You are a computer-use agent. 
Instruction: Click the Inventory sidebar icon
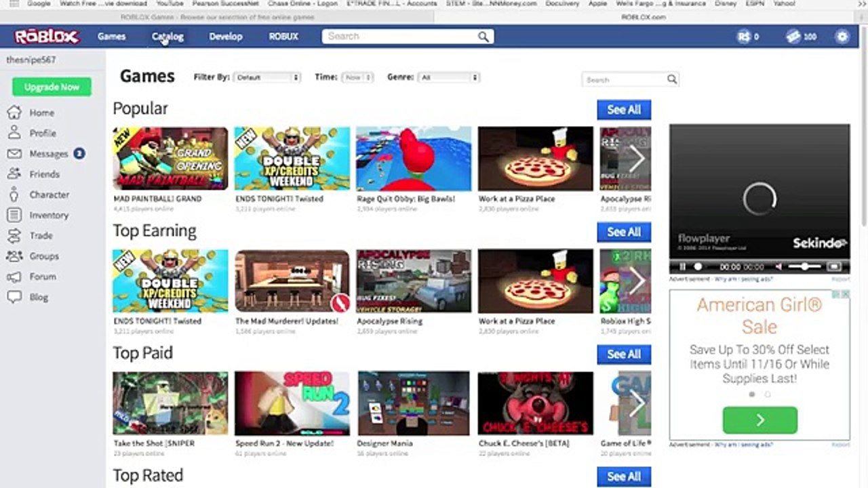pyautogui.click(x=14, y=215)
